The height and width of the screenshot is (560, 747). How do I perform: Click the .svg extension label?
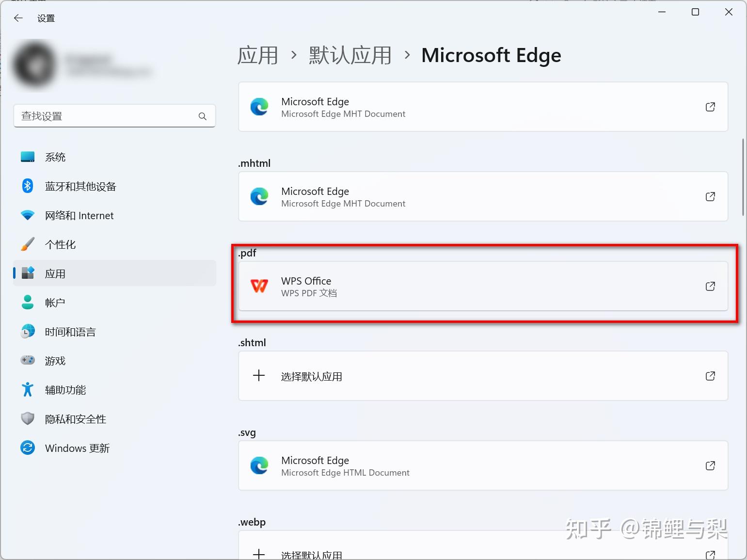point(247,432)
